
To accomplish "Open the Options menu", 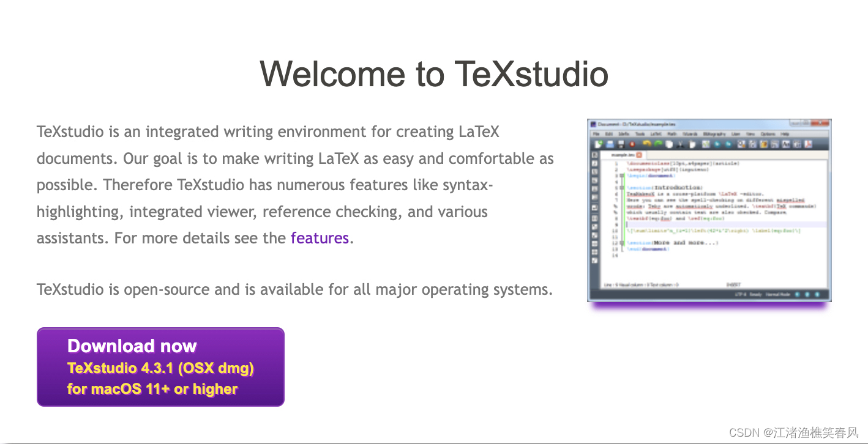I will point(768,134).
